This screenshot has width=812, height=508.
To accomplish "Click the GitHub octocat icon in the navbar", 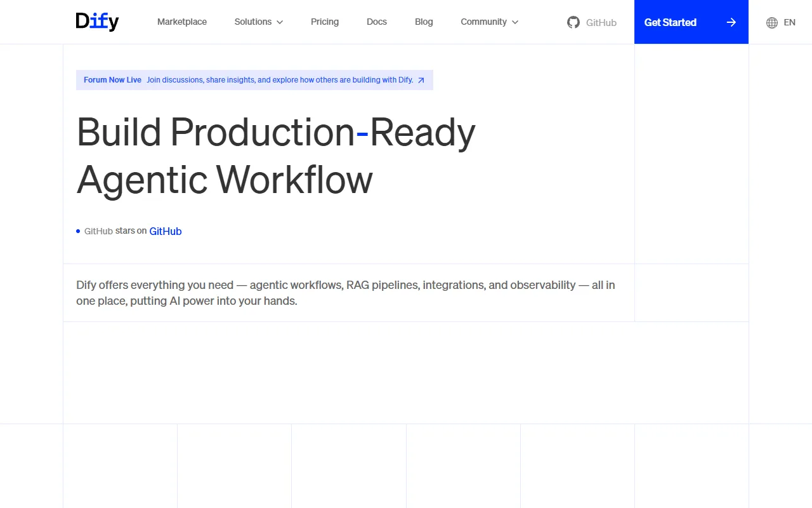I will (573, 22).
